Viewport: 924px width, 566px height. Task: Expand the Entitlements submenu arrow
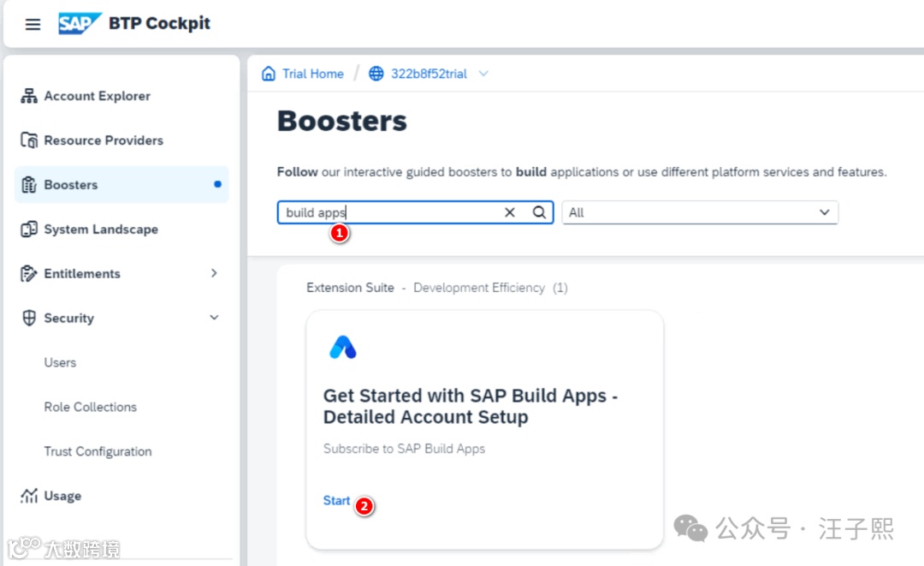click(214, 273)
